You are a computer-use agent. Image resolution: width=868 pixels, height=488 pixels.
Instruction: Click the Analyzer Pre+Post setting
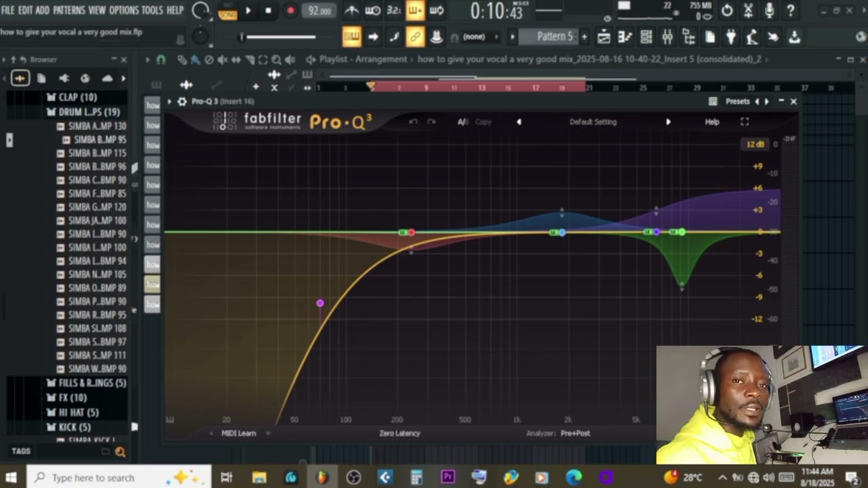575,433
